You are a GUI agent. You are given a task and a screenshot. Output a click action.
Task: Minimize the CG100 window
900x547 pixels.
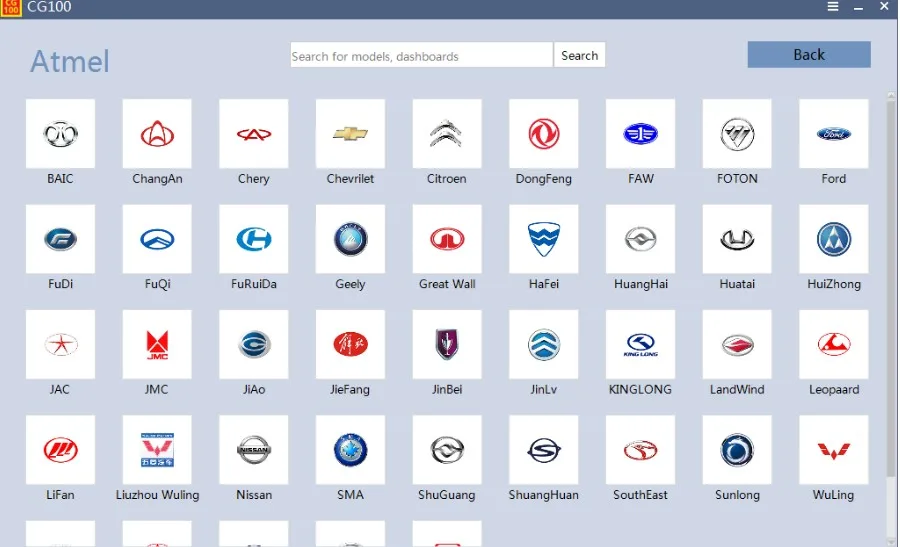click(x=858, y=7)
